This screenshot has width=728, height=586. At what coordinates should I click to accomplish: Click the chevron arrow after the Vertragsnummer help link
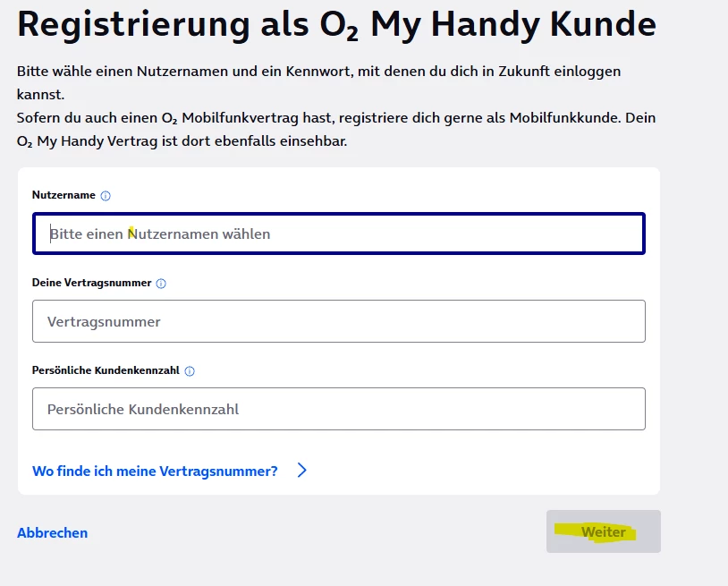pos(301,471)
